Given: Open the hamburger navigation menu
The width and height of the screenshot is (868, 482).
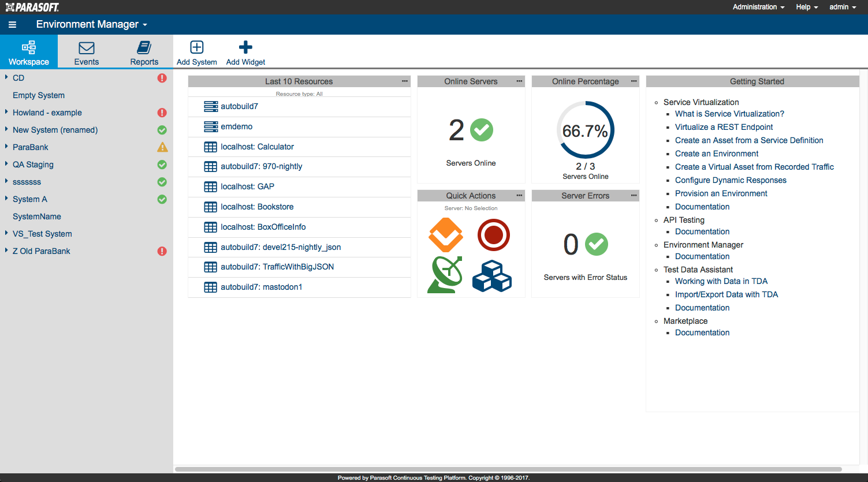Looking at the screenshot, I should point(12,24).
